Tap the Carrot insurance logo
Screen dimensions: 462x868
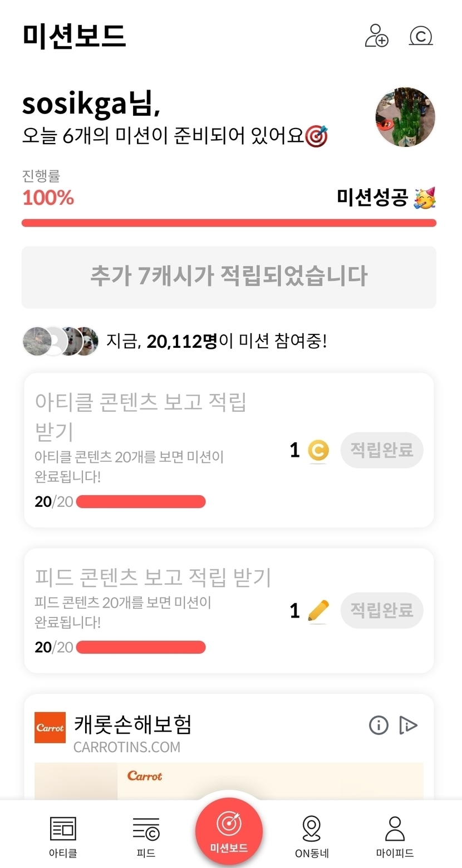click(50, 727)
